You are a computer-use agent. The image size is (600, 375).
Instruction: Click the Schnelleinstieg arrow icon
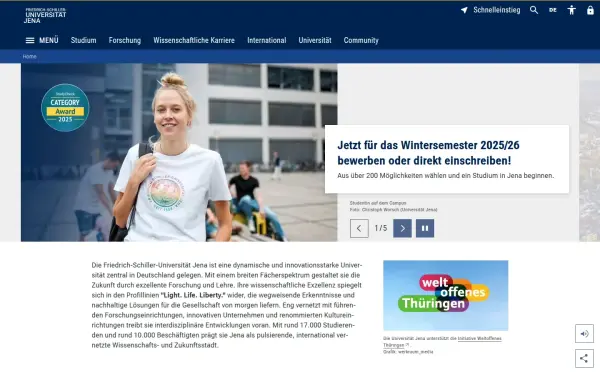pos(464,10)
